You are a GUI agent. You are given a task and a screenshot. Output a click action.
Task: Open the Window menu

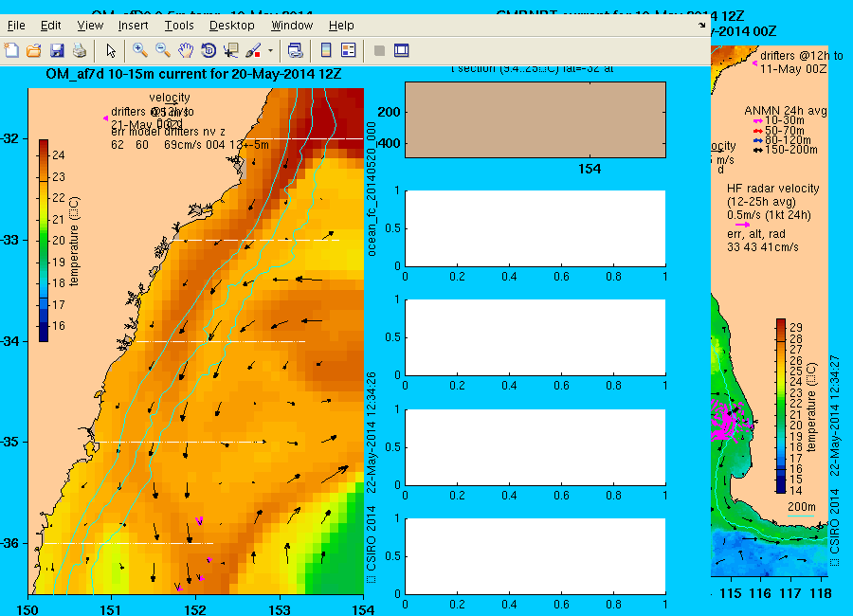click(x=292, y=26)
